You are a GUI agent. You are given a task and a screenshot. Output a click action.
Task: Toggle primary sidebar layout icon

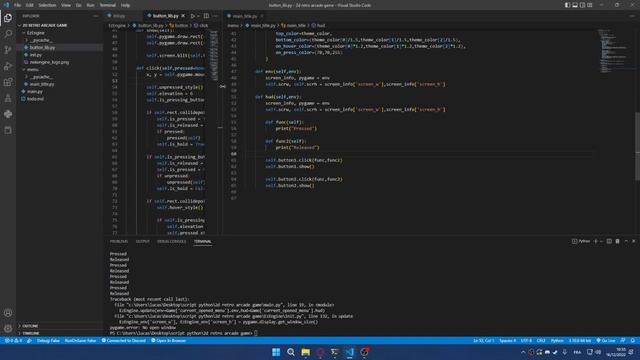coord(567,5)
